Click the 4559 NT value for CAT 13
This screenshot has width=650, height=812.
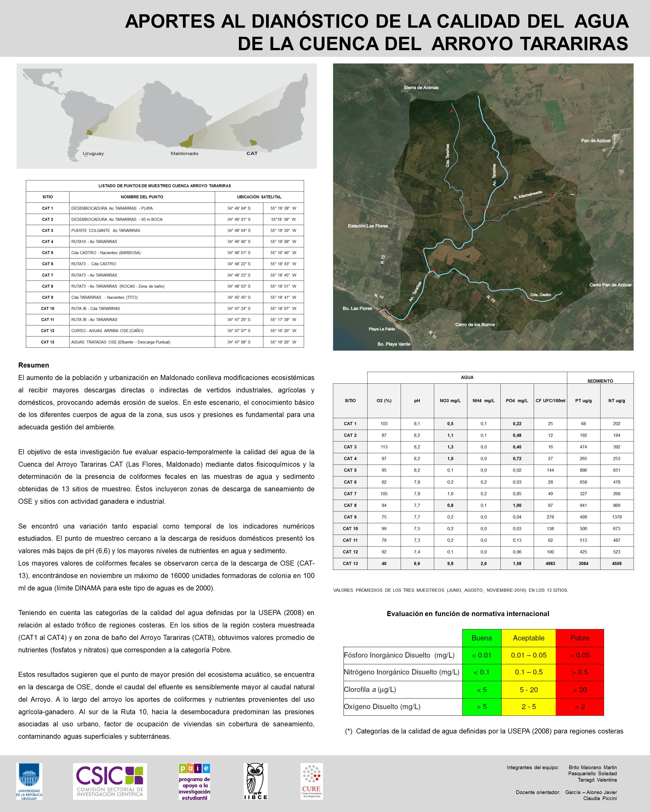point(616,563)
